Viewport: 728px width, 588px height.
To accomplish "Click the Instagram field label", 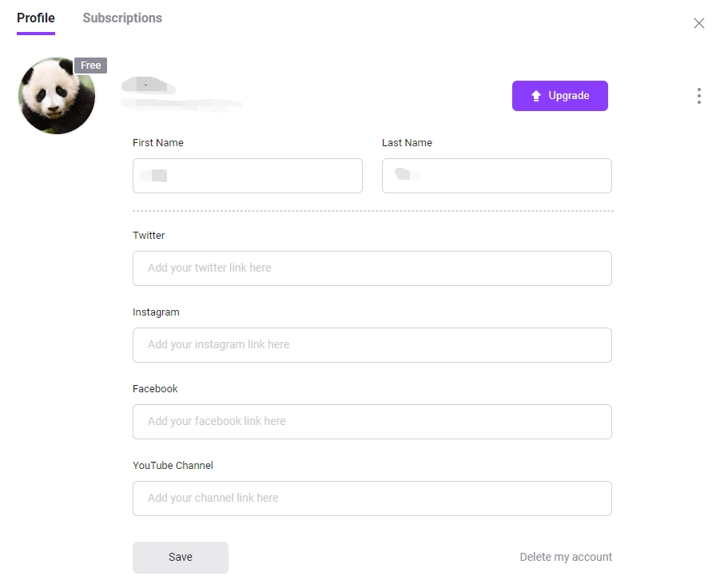I will pyautogui.click(x=156, y=312).
